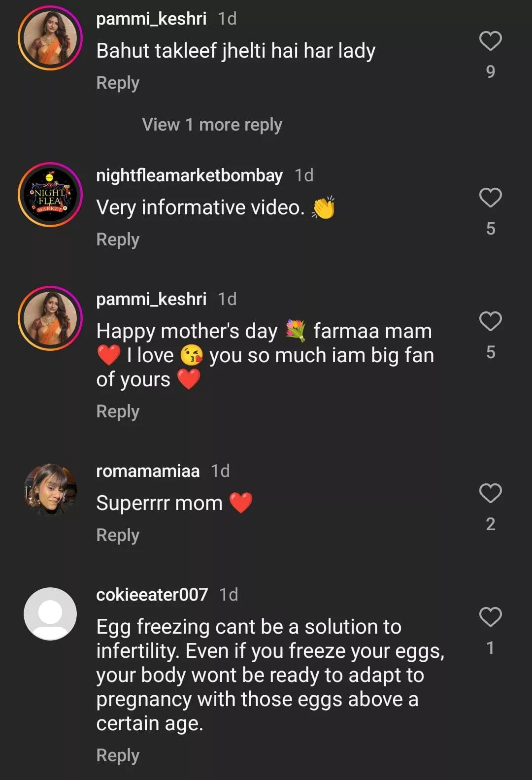Viewport: 532px width, 780px height.
Task: Reply to the Happy mother's day comment
Action: [118, 411]
